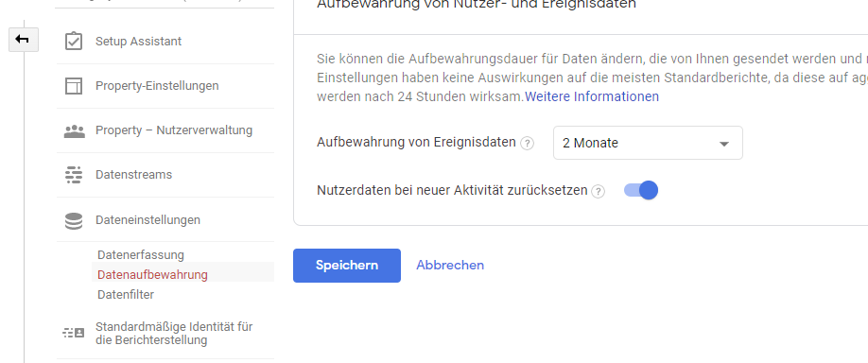Open the Weitere Informationen link
The image size is (868, 363).
[x=592, y=96]
